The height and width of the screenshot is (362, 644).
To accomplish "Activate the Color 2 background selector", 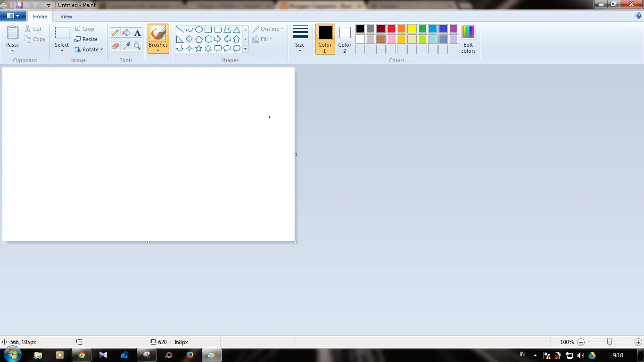I will pos(345,39).
